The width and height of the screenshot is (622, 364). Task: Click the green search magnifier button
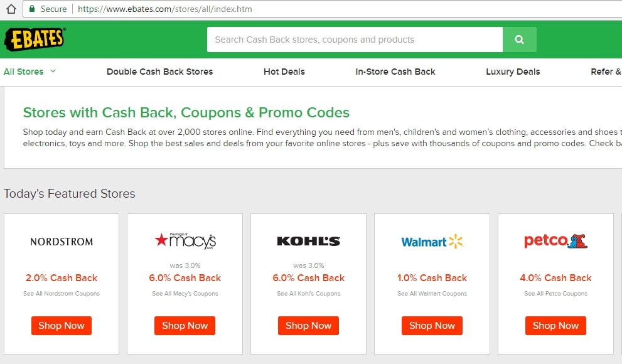(x=519, y=40)
